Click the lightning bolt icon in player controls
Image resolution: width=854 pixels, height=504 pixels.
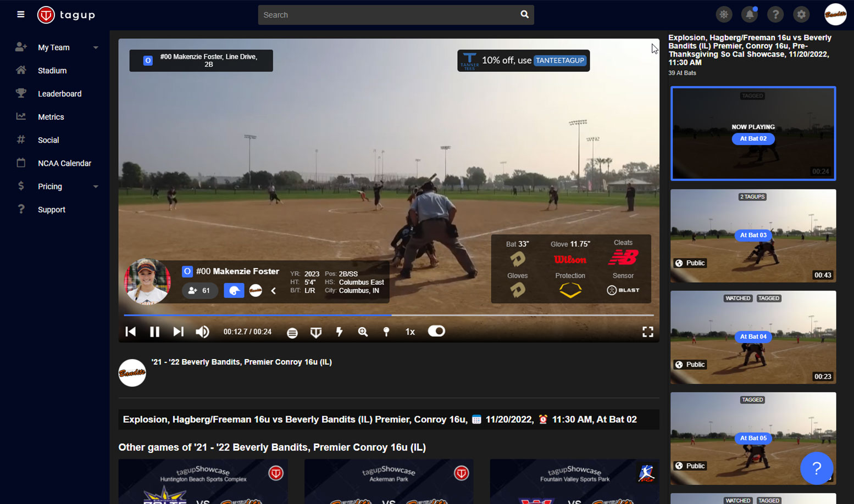(x=339, y=332)
